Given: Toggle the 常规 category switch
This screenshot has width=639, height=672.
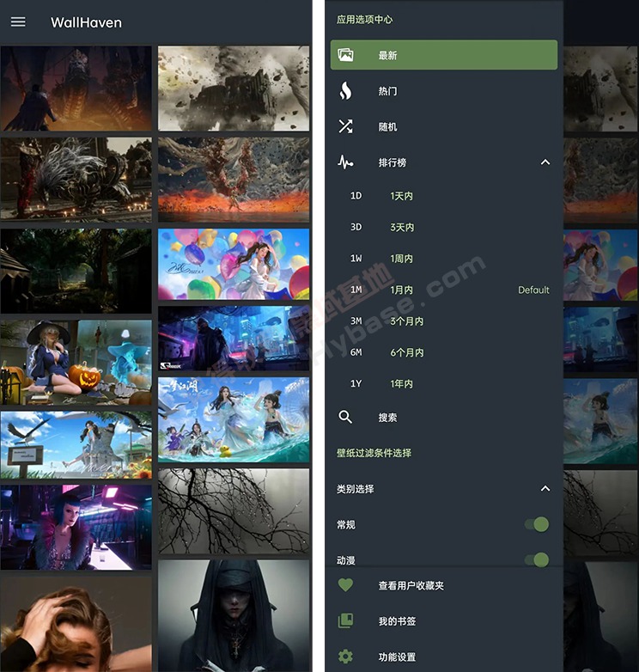Looking at the screenshot, I should [537, 524].
